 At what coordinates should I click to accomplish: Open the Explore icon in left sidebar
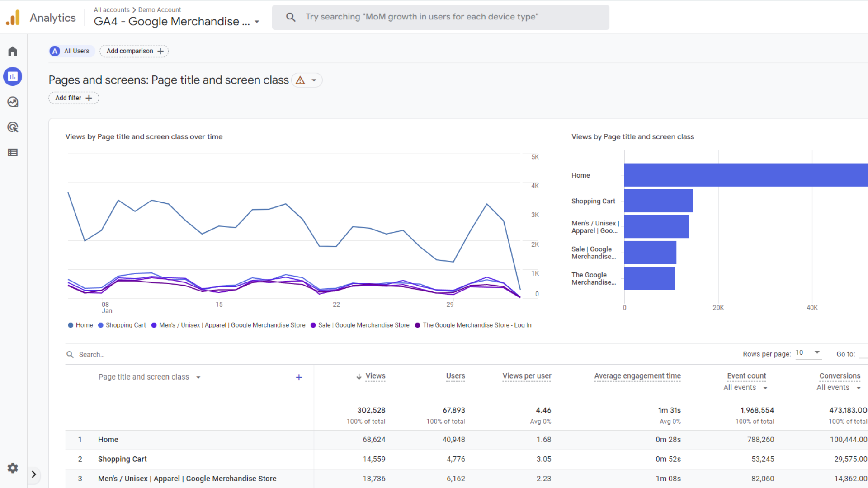click(13, 102)
